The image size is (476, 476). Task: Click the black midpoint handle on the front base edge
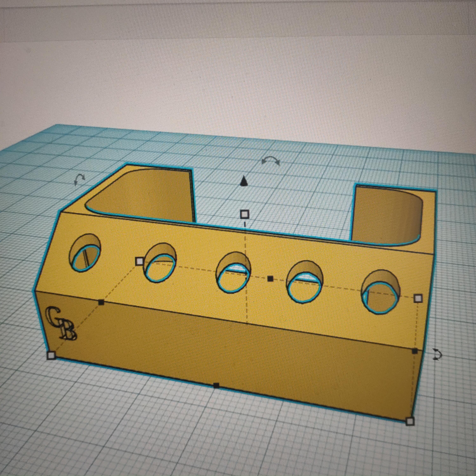coord(216,386)
